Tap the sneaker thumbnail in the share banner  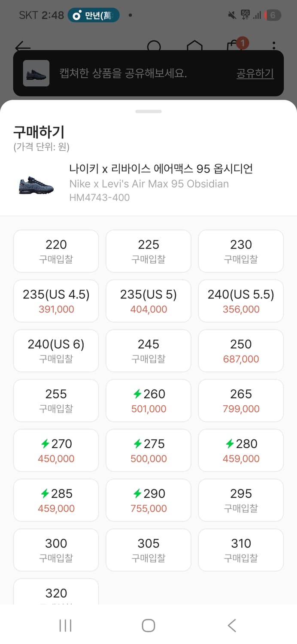coord(36,74)
